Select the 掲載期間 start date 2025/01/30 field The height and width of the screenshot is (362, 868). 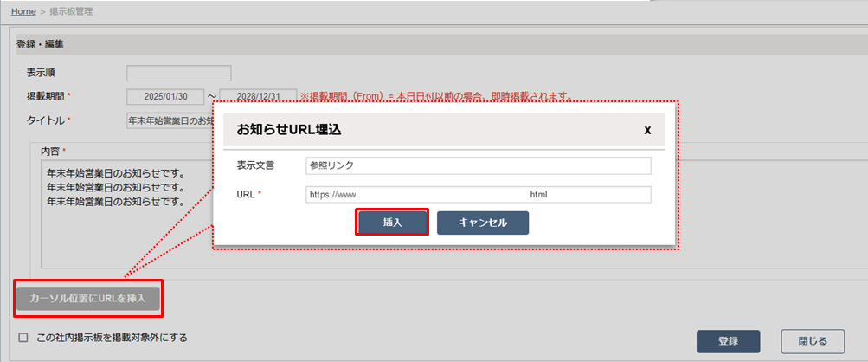(165, 95)
